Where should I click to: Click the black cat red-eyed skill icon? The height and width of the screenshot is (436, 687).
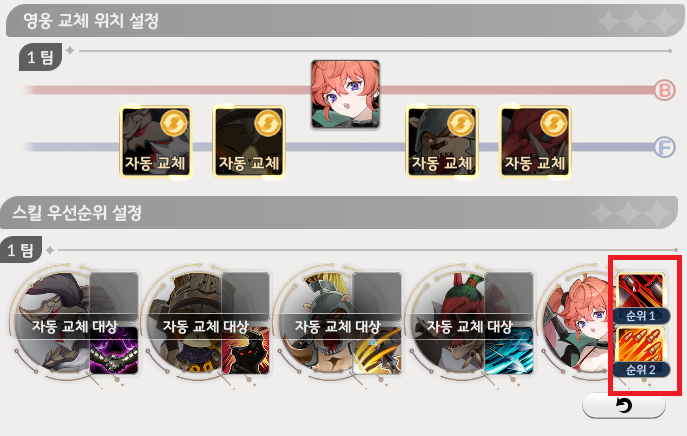click(x=245, y=351)
